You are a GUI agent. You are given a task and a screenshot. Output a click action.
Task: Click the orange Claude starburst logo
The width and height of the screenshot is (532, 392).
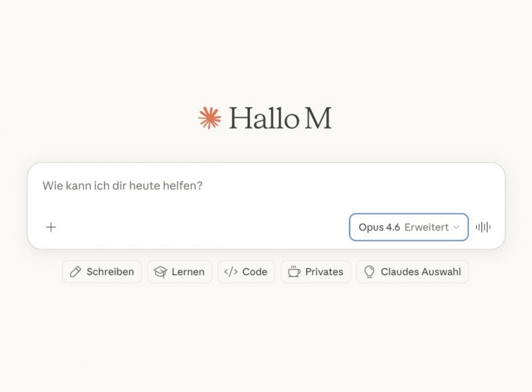tap(209, 118)
